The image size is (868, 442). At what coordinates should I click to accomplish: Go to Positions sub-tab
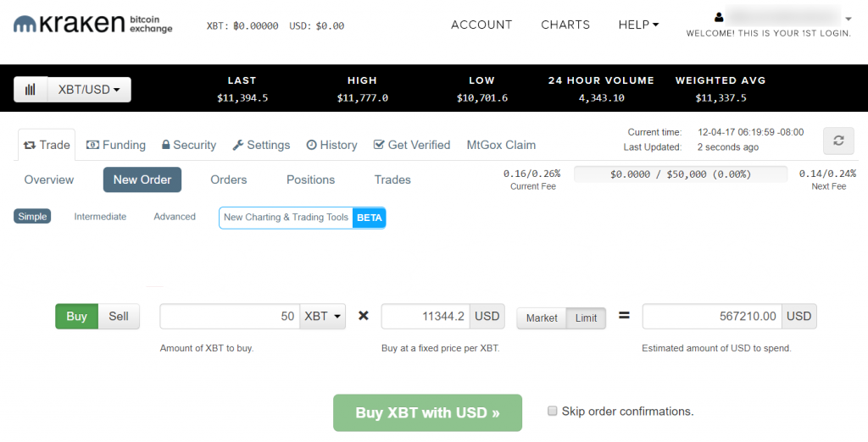(x=310, y=180)
